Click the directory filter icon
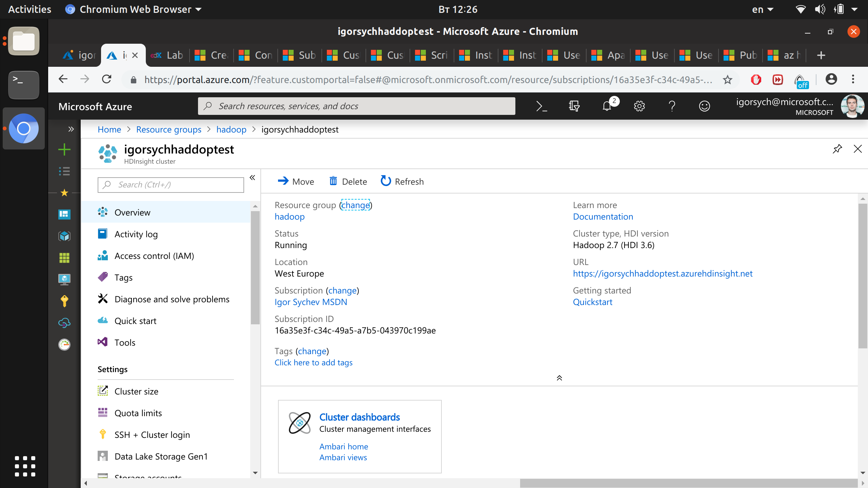The width and height of the screenshot is (868, 488). pyautogui.click(x=574, y=106)
